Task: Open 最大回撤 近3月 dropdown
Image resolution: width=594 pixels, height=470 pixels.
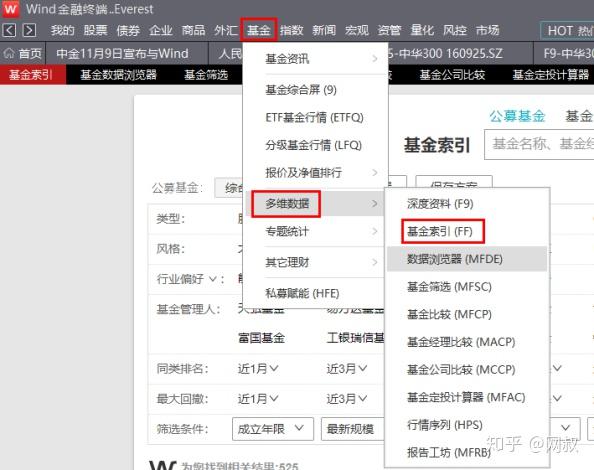Action: coord(347,398)
